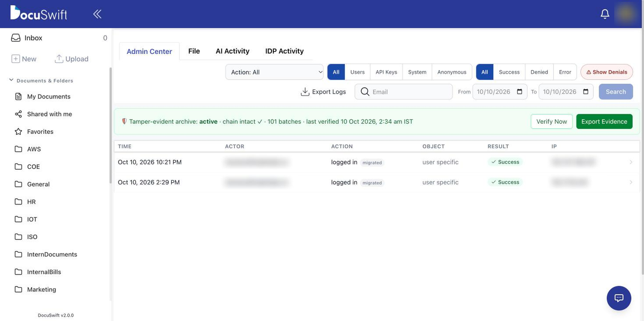The height and width of the screenshot is (321, 644).
Task: Click the ISO folder icon
Action: pyautogui.click(x=18, y=236)
